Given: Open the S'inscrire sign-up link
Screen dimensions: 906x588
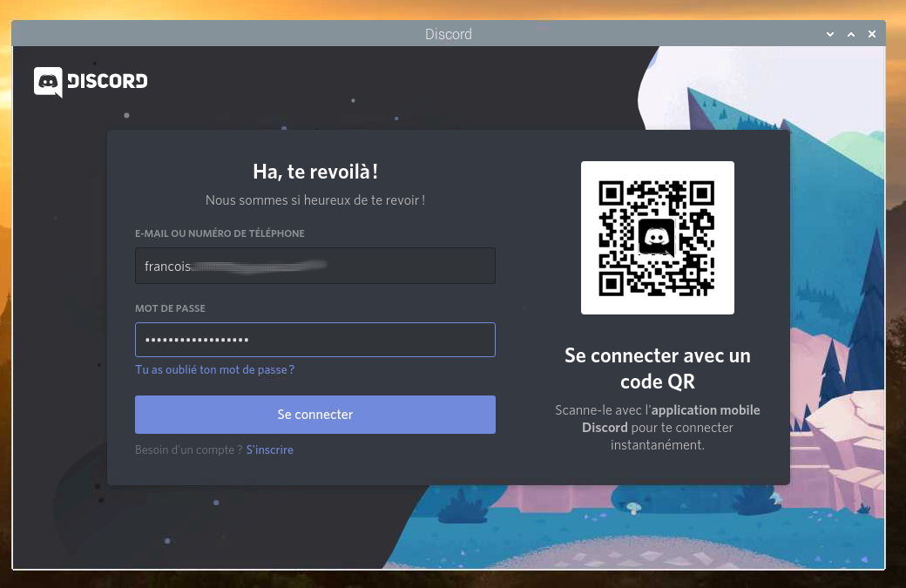Looking at the screenshot, I should [x=270, y=450].
